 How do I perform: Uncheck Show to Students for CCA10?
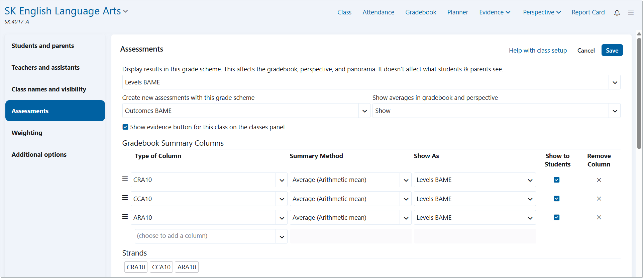557,199
